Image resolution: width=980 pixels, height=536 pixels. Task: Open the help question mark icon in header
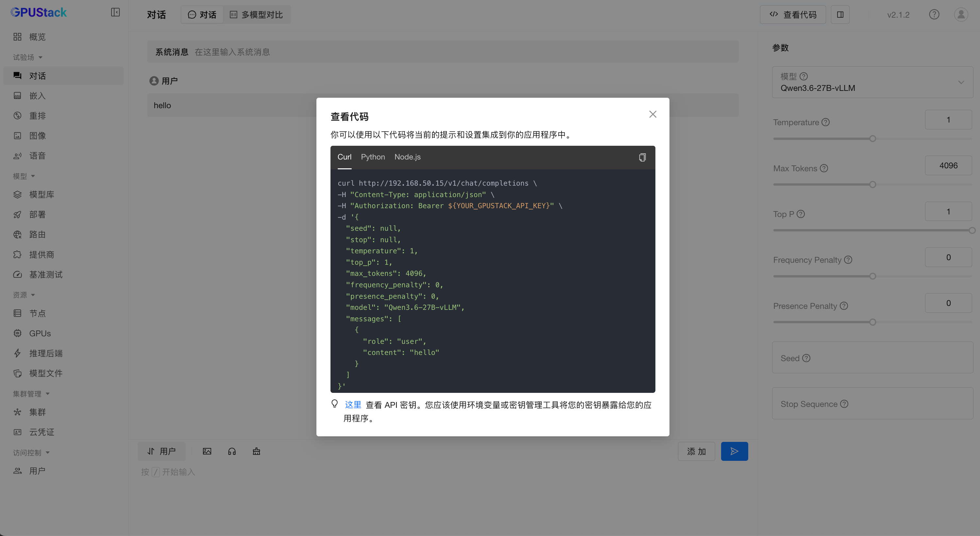(934, 14)
